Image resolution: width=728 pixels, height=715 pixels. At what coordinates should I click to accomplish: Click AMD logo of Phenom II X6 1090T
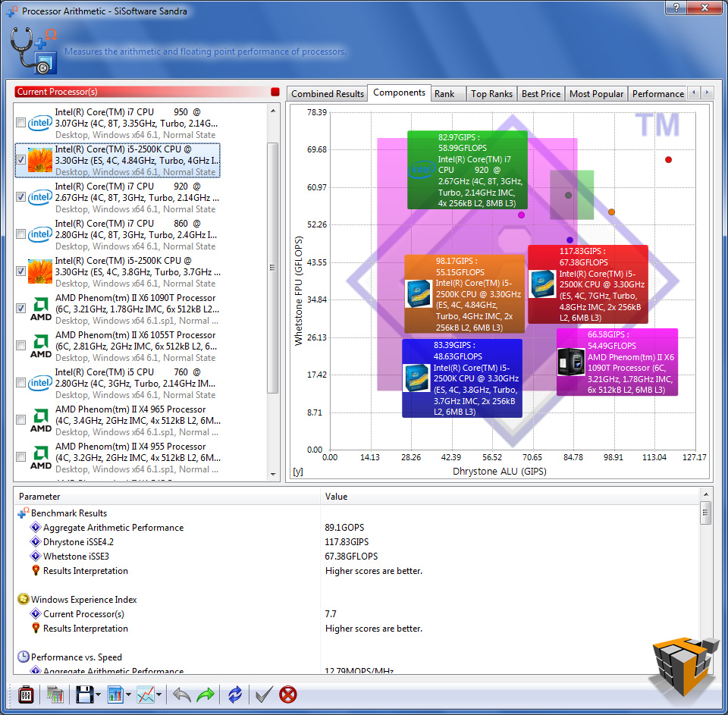click(40, 309)
